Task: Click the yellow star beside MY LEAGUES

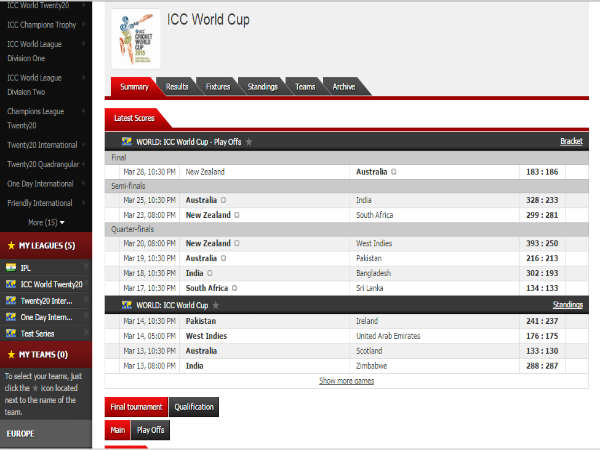Action: [x=11, y=244]
